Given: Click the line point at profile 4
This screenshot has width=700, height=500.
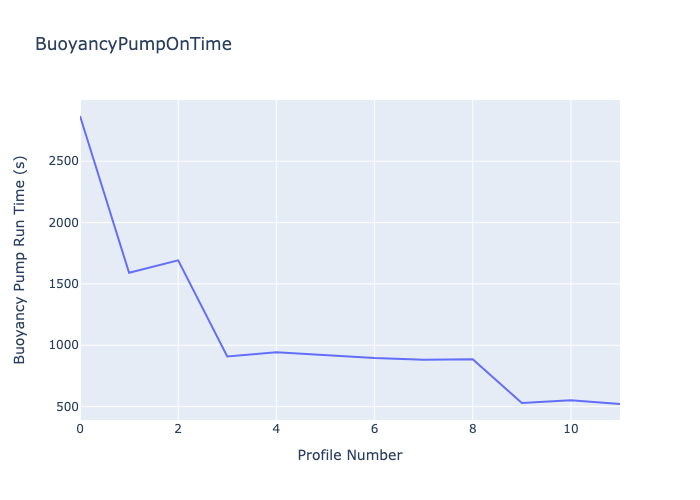Looking at the screenshot, I should [x=276, y=352].
